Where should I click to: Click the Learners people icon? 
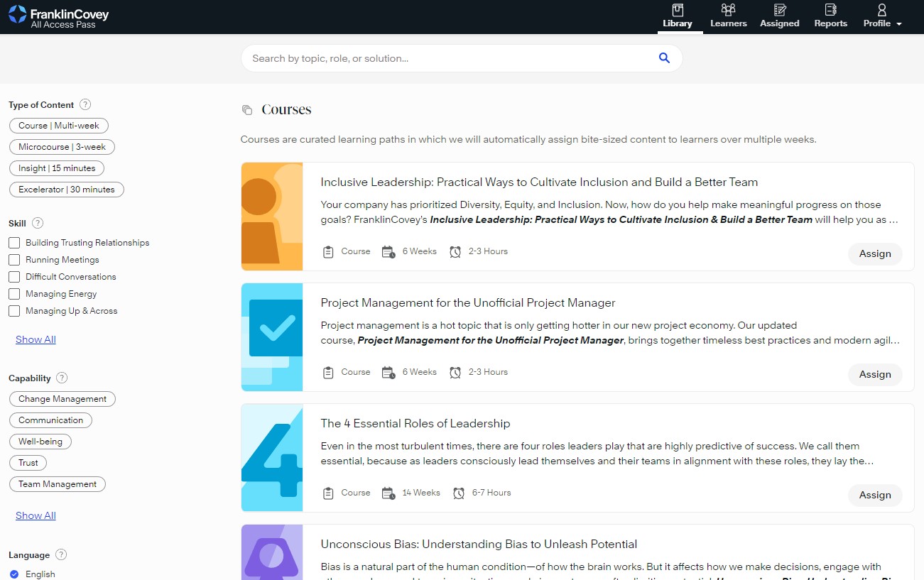[x=728, y=10]
